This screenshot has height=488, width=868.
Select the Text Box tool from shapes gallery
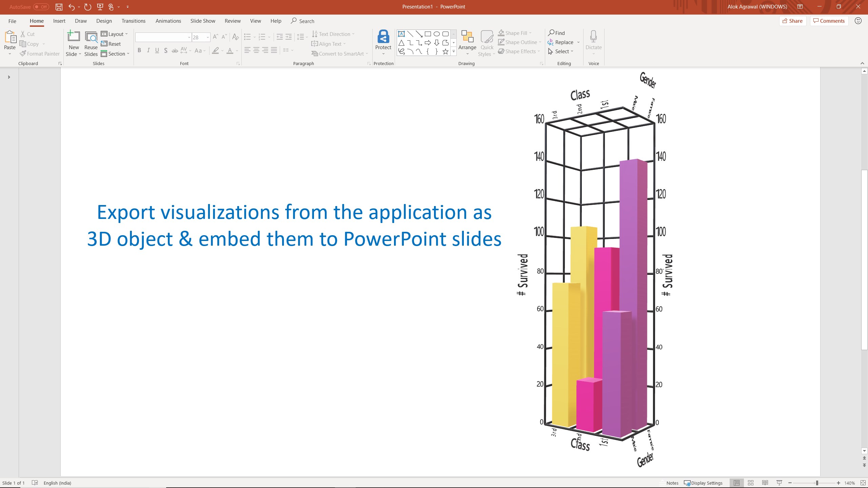pos(401,34)
